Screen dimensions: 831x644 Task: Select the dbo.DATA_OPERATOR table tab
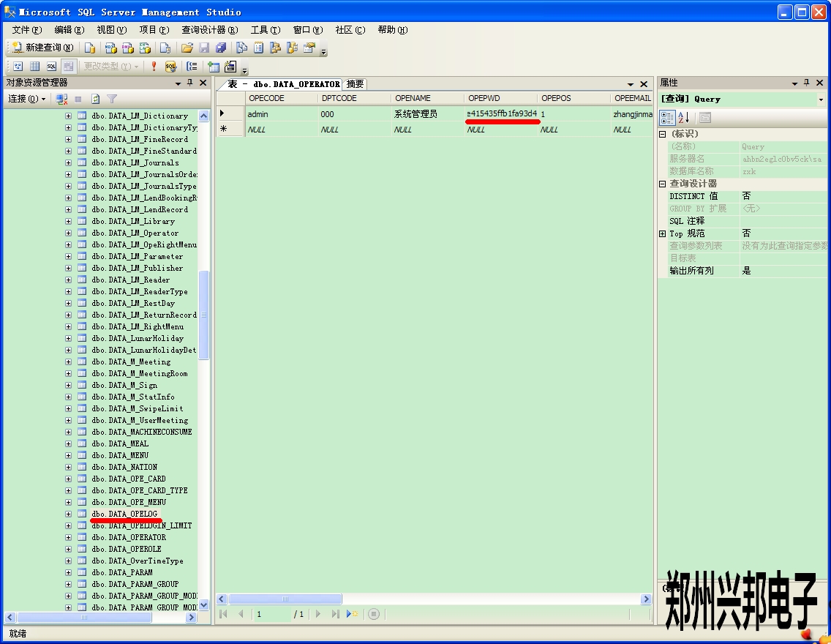click(x=284, y=83)
